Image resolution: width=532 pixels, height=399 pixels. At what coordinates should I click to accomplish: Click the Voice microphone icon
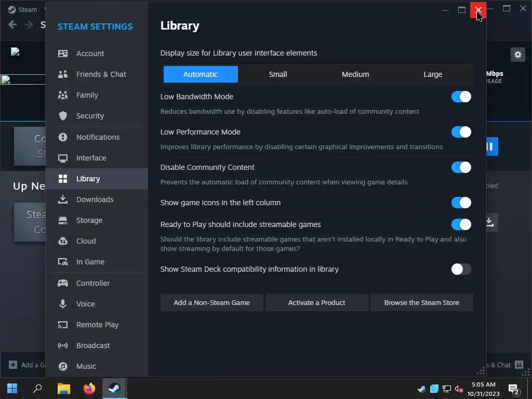click(63, 303)
